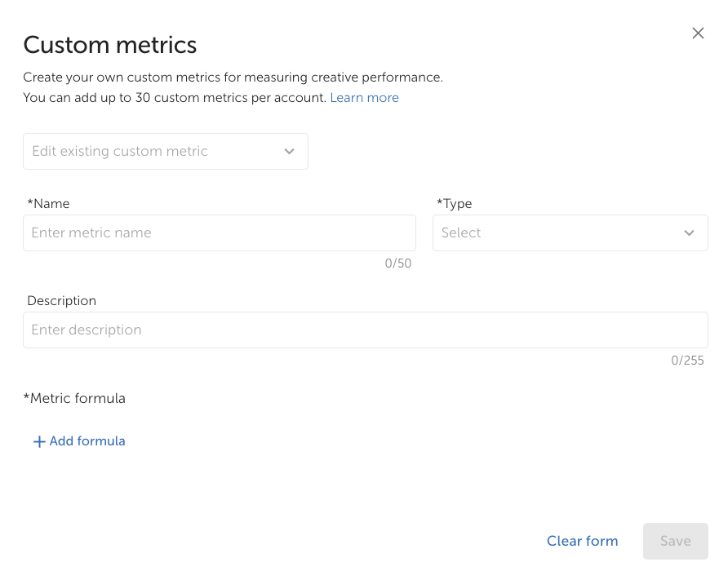Image resolution: width=728 pixels, height=580 pixels.
Task: Open the Type Select dropdown
Action: pyautogui.click(x=570, y=233)
